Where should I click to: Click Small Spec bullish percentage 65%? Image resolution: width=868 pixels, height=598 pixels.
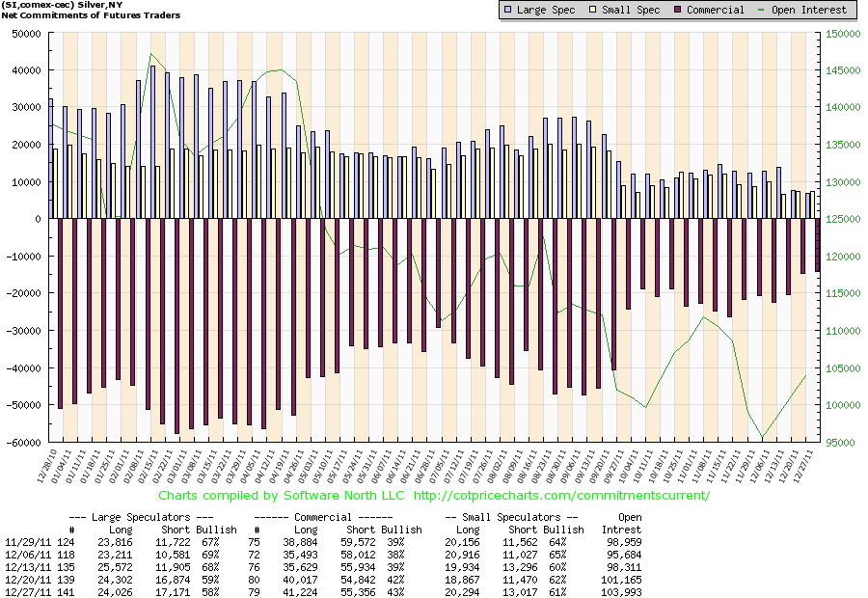pyautogui.click(x=557, y=555)
